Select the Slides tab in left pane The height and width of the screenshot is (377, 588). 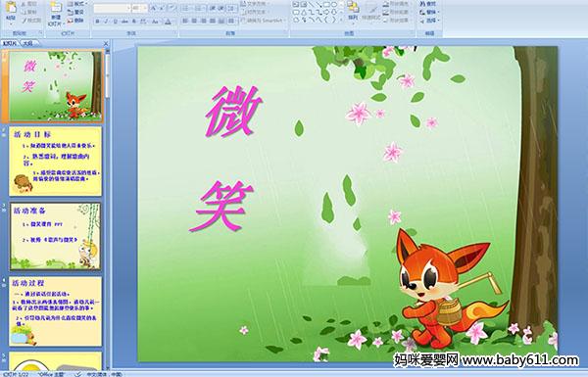point(10,43)
